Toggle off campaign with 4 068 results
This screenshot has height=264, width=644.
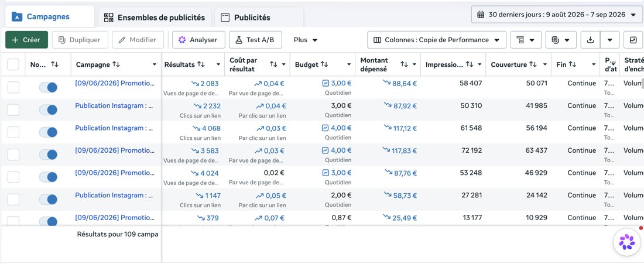48,132
